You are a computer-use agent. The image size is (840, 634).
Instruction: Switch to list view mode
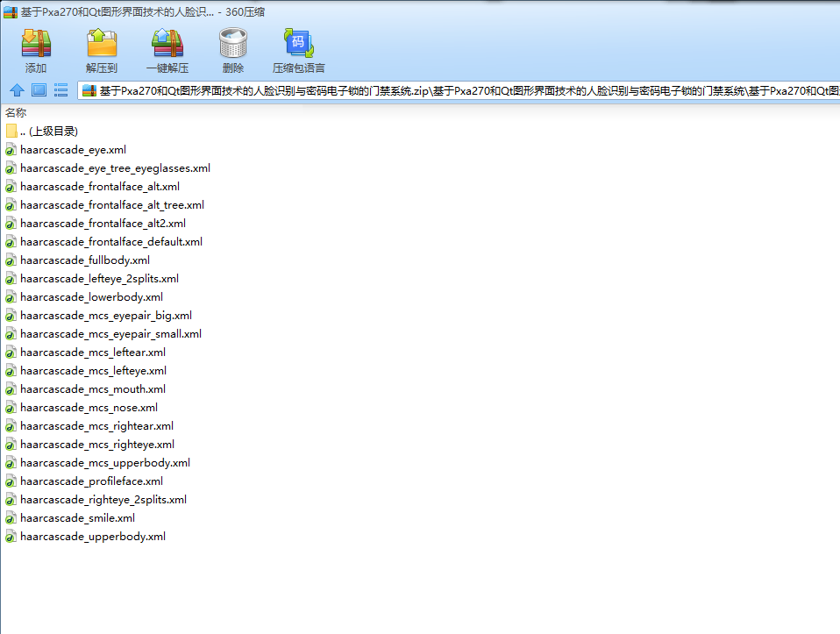[61, 90]
